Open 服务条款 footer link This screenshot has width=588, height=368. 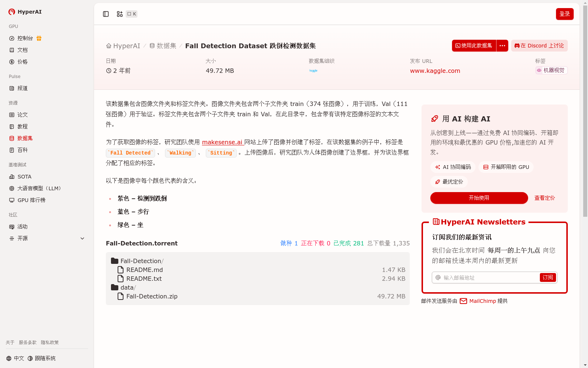tap(28, 343)
